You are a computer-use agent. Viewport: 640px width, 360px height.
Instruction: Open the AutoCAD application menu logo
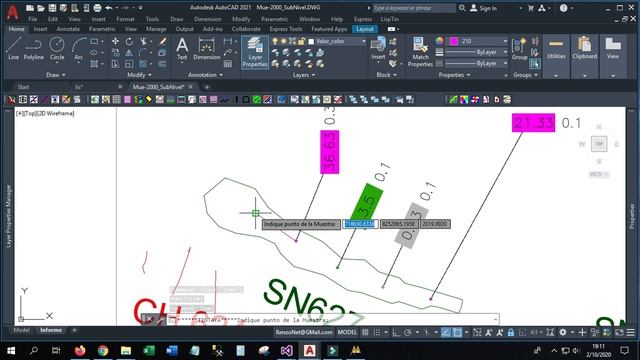point(12,13)
